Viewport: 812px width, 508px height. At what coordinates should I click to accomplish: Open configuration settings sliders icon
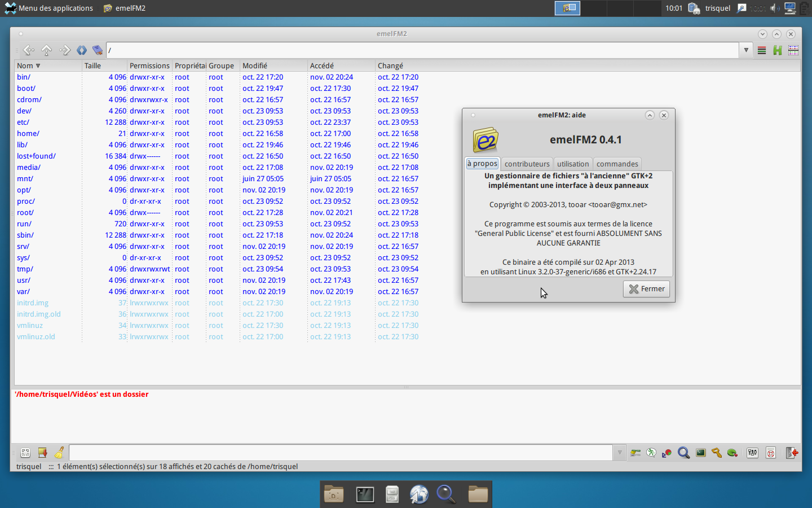pyautogui.click(x=753, y=453)
